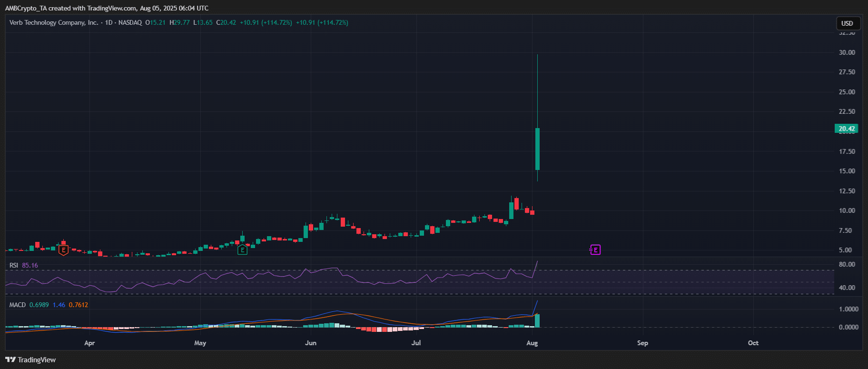
Task: Click the Apr label on time axis
Action: click(x=89, y=343)
